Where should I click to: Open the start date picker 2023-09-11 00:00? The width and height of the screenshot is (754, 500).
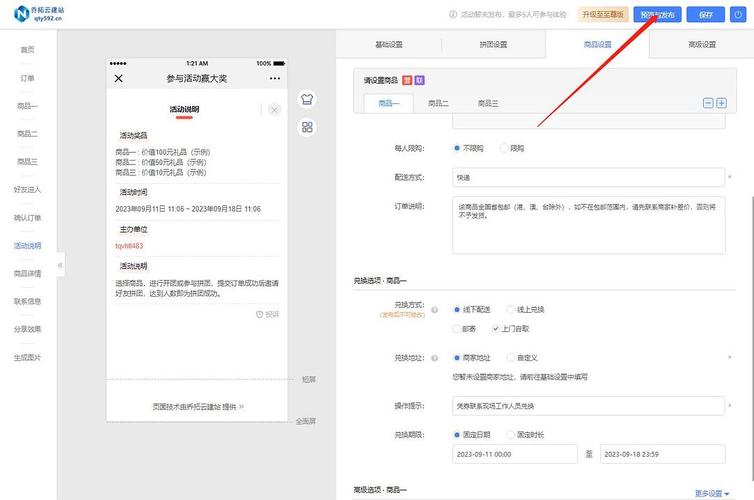click(510, 454)
